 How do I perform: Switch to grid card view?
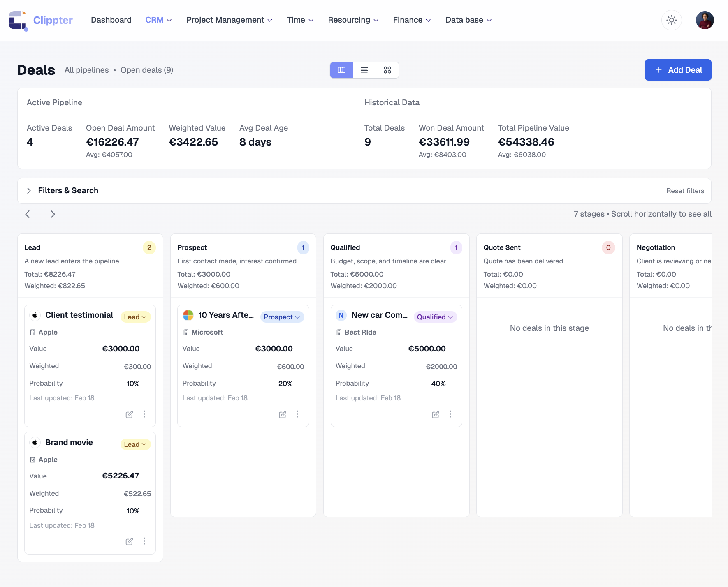387,70
